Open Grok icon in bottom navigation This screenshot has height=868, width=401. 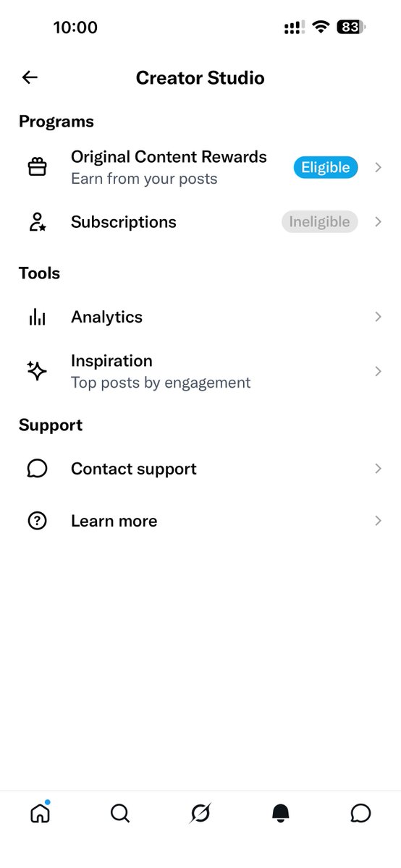[x=200, y=814]
